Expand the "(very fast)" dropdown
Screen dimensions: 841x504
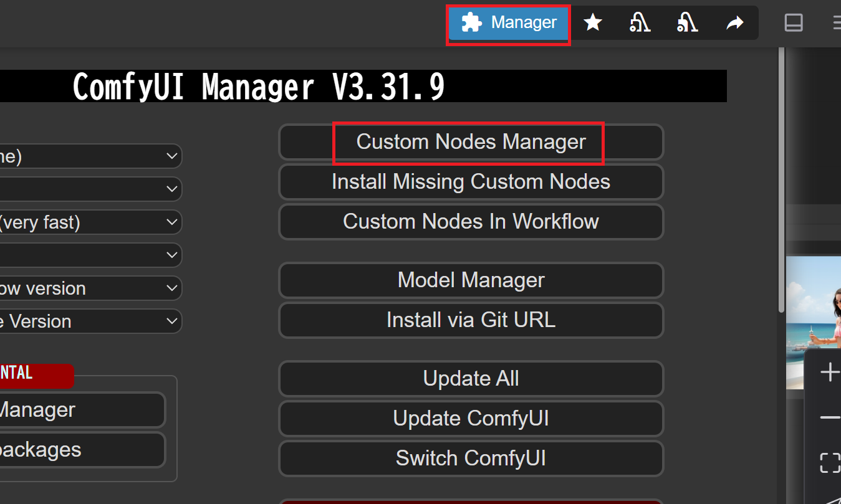tap(91, 222)
